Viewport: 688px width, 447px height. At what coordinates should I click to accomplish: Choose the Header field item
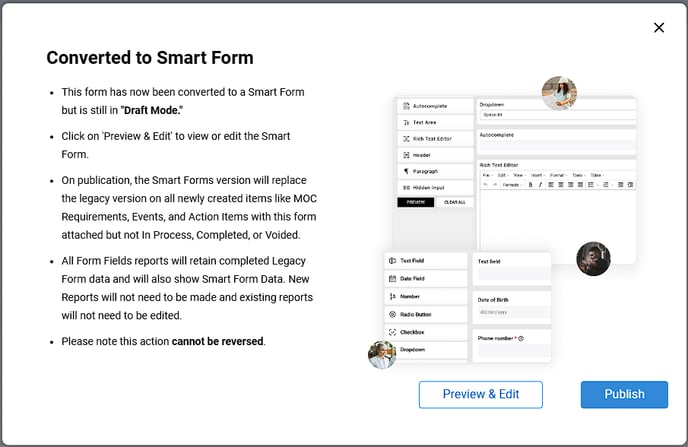[421, 155]
